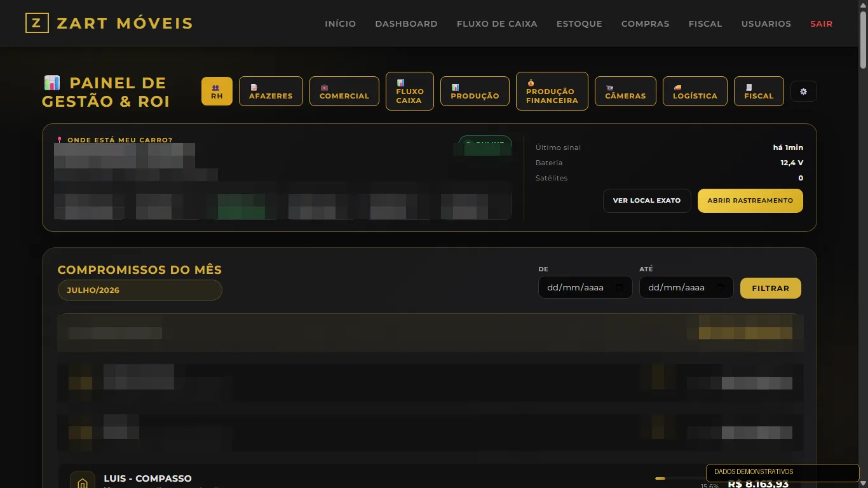
Task: Open the settings gear button
Action: tap(803, 91)
